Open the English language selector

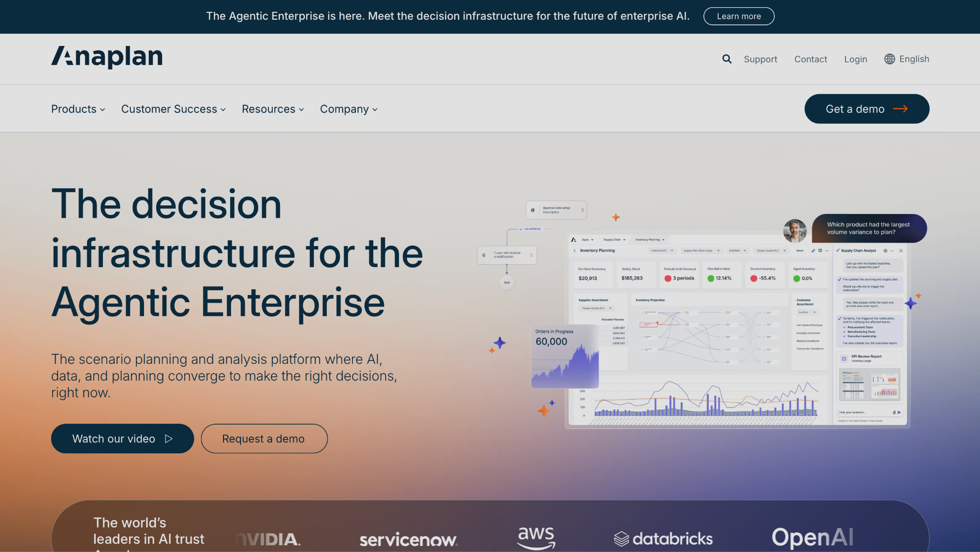pyautogui.click(x=907, y=59)
